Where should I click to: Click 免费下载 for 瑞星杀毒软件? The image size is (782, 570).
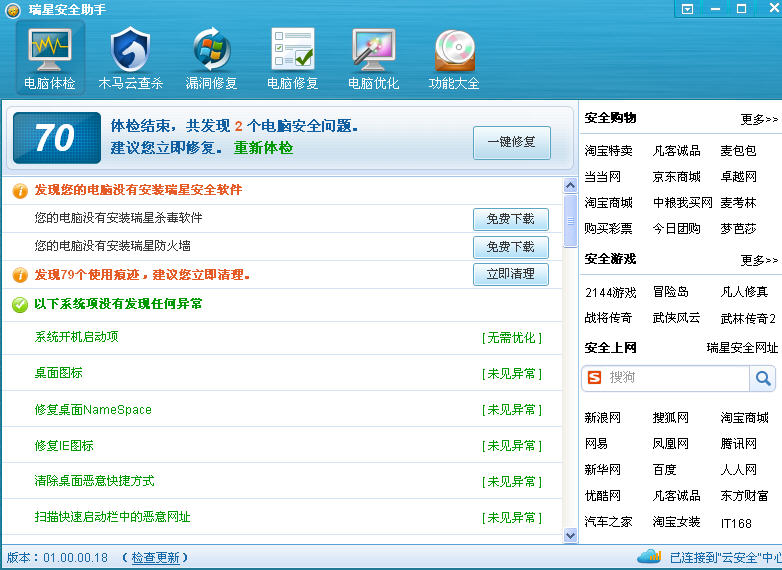[x=511, y=219]
